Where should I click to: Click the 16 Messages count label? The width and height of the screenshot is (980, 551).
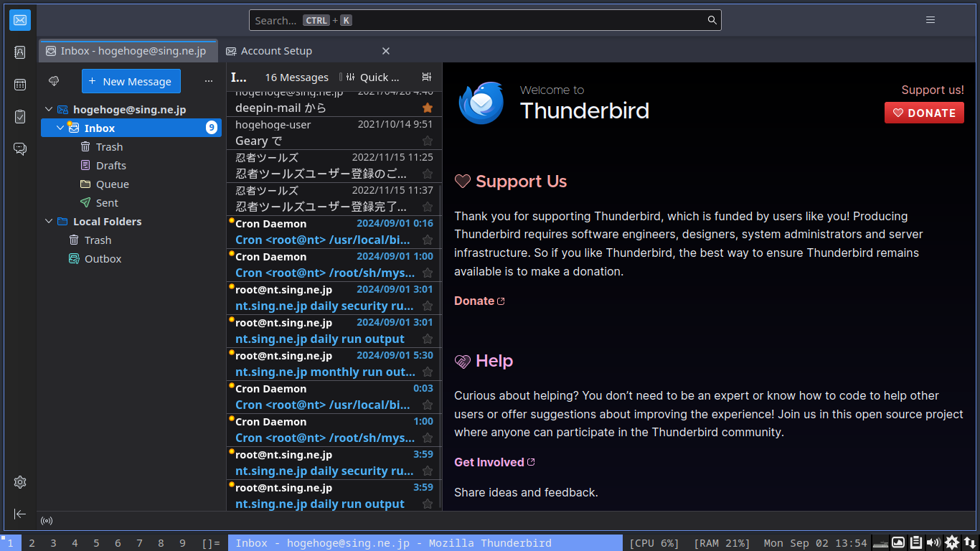pyautogui.click(x=296, y=77)
